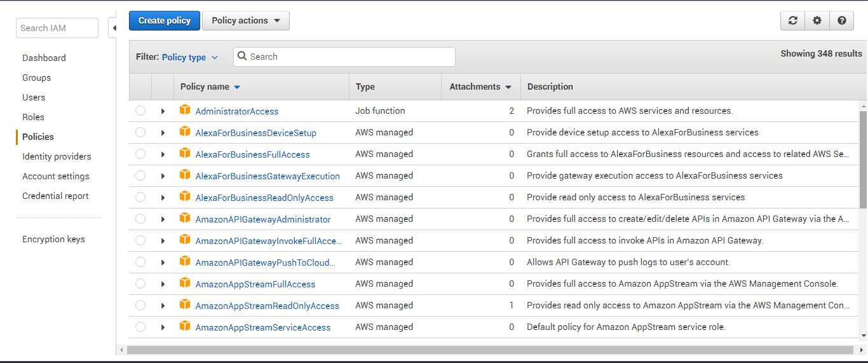Expand the AmazonAppStreamServiceAccess row details

[x=163, y=327]
